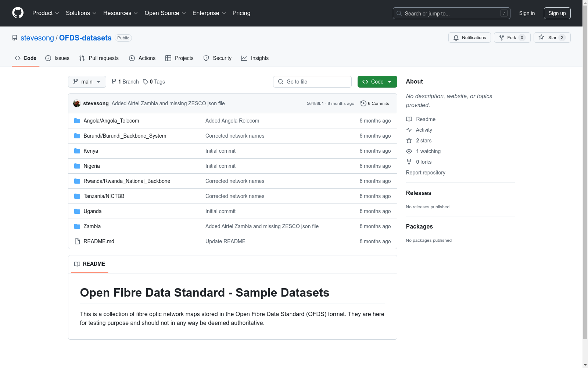
Task: Click the Sign up button
Action: [557, 13]
